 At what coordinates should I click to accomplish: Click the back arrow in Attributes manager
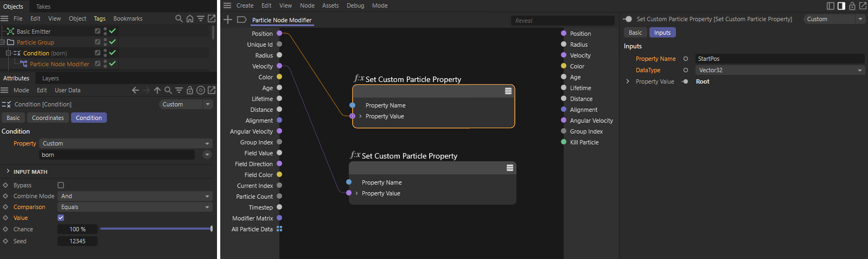coord(136,90)
